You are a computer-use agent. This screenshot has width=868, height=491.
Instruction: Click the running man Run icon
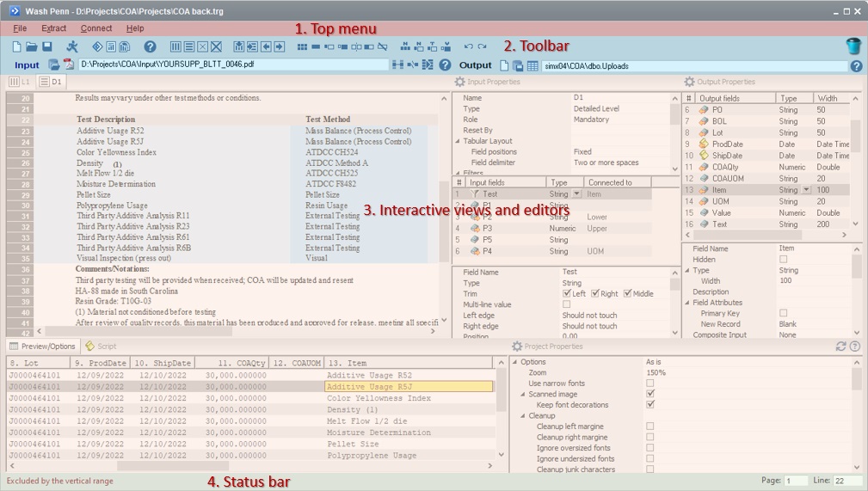(72, 46)
